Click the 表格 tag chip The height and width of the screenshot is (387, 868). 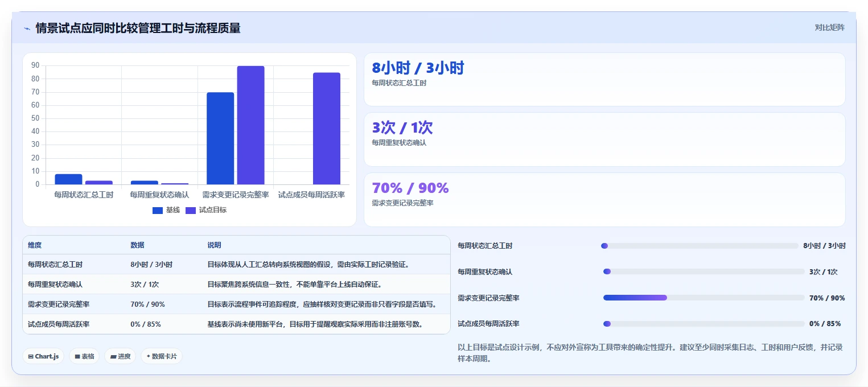coord(84,356)
